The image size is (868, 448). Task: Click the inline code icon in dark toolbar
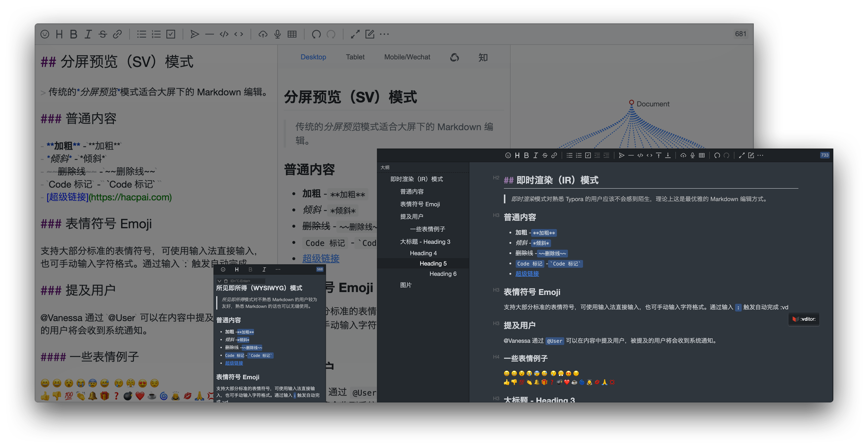649,155
